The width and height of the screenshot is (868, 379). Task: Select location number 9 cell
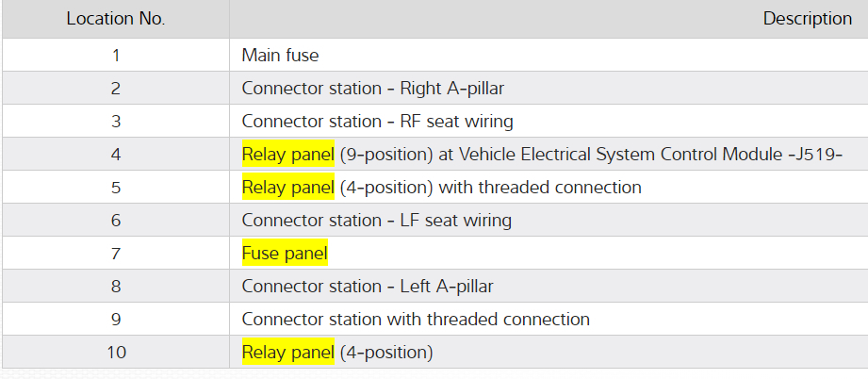[x=116, y=320]
